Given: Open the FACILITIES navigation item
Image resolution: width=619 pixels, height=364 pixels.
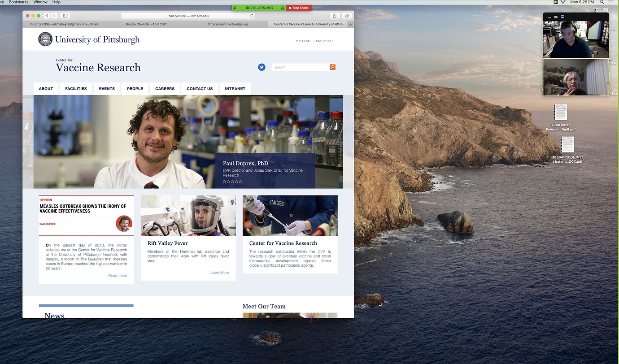Looking at the screenshot, I should click(x=76, y=89).
